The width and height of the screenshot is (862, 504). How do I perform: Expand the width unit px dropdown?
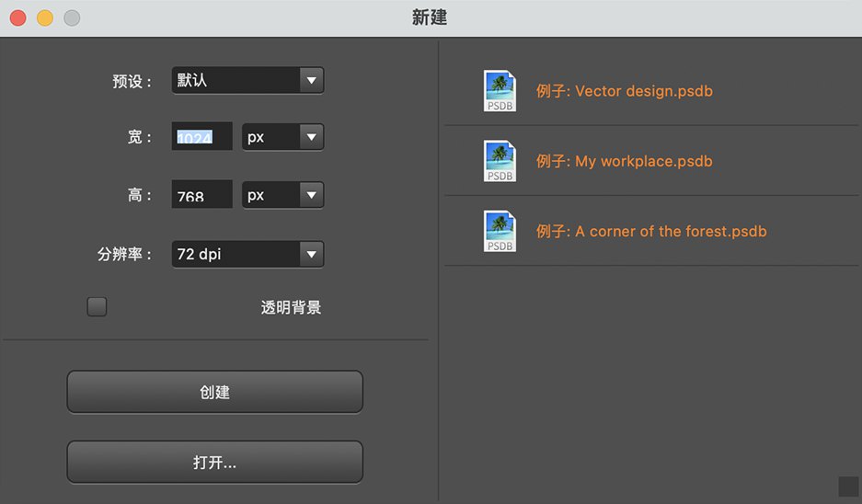tap(282, 137)
